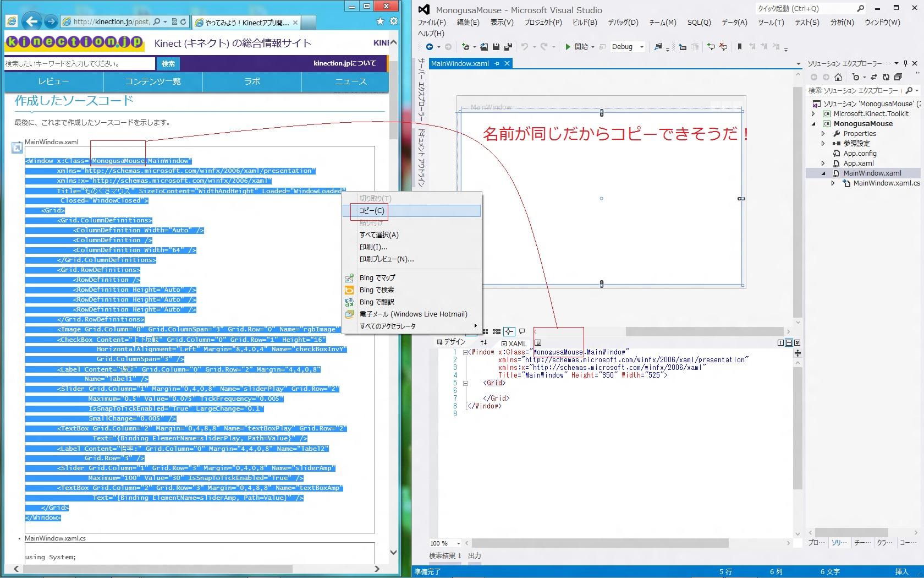924x578 pixels.
Task: Collapse the MonogusaMouse project node
Action: (x=813, y=124)
